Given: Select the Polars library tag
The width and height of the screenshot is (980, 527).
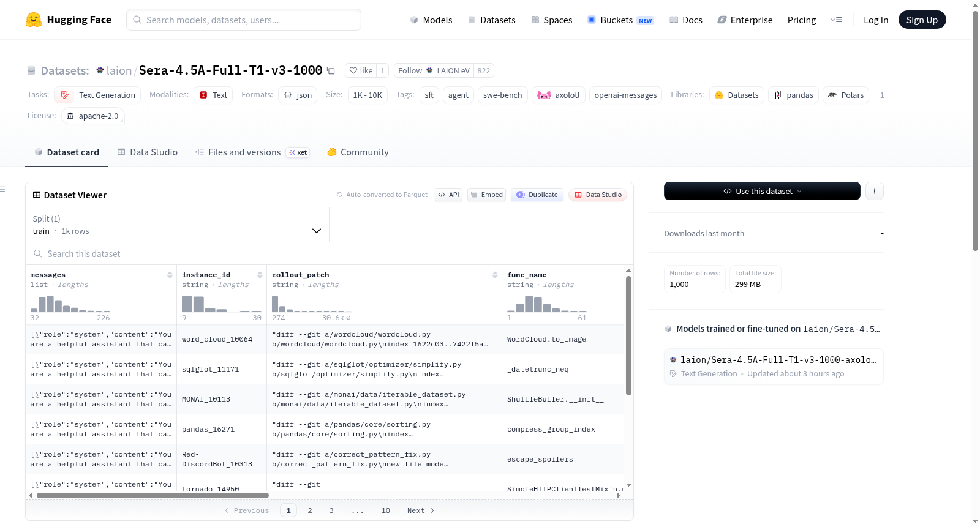Looking at the screenshot, I should 846,95.
